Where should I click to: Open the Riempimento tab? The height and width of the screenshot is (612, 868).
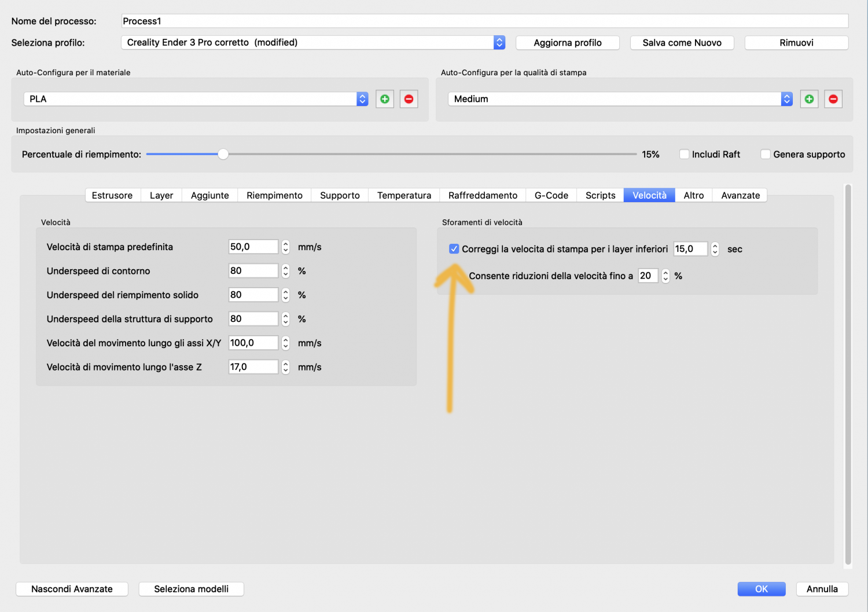[x=274, y=196]
